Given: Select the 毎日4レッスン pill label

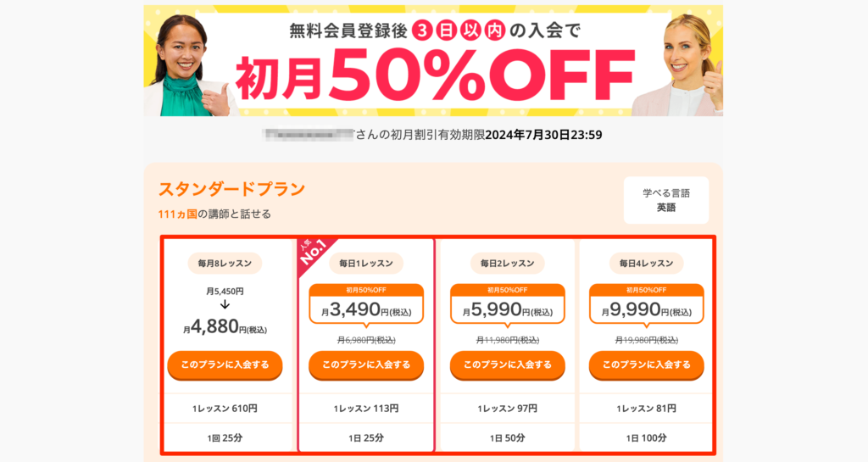Looking at the screenshot, I should click(646, 264).
